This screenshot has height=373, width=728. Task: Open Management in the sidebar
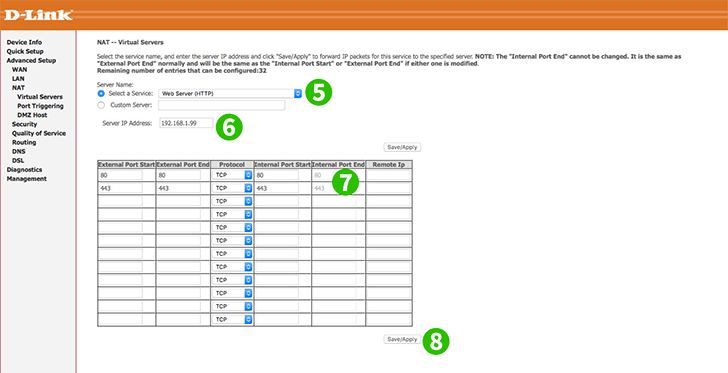tap(26, 179)
